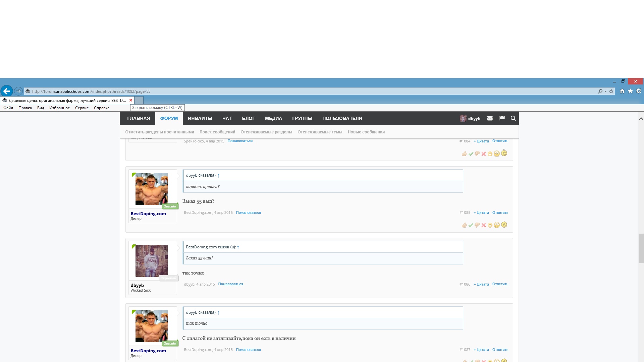Give thumbs up on post #1085
644x362 pixels.
[464, 225]
